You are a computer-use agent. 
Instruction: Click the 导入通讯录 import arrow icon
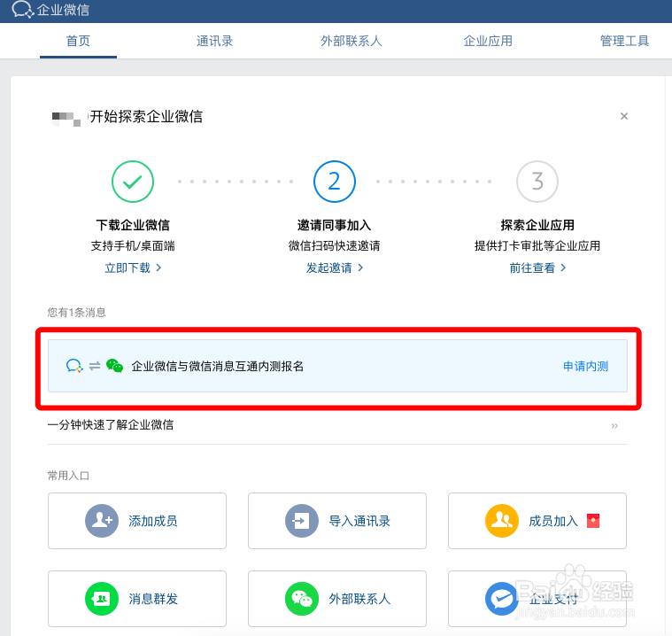(x=302, y=521)
